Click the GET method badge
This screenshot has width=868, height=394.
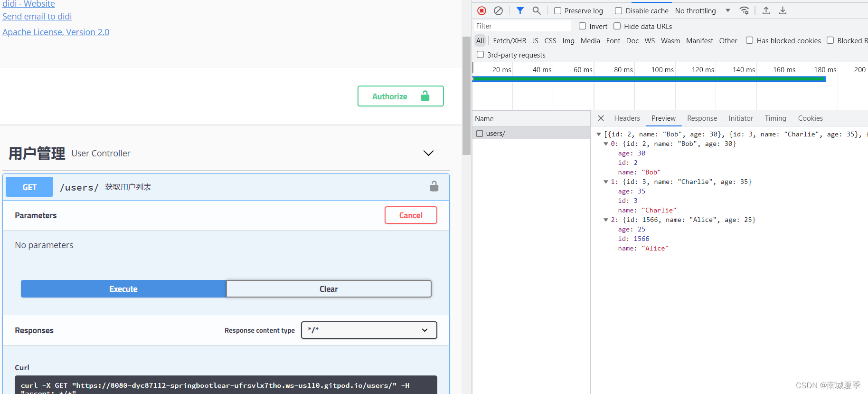click(29, 187)
